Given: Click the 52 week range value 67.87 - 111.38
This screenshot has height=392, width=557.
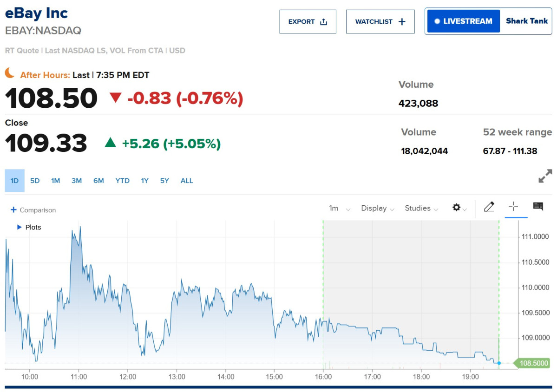Looking at the screenshot, I should (x=510, y=151).
